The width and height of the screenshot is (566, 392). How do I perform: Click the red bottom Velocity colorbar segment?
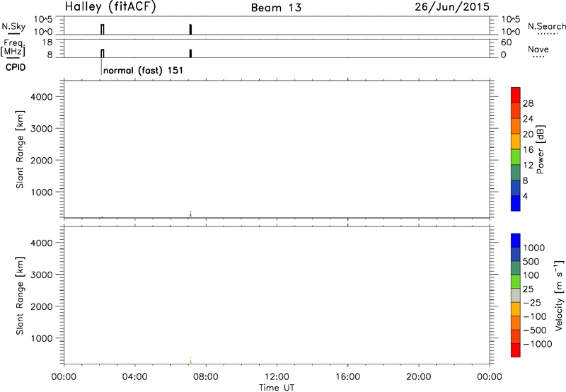516,350
